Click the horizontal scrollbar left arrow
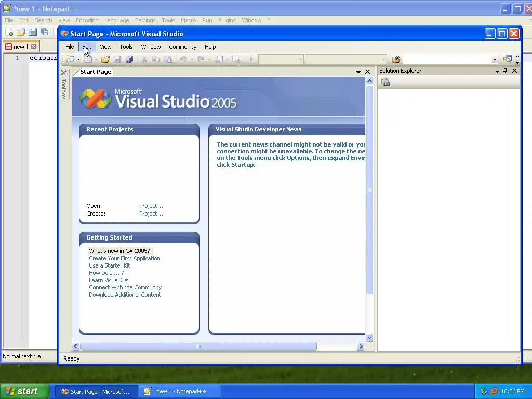Screen dimensions: 532x399 (76, 347)
